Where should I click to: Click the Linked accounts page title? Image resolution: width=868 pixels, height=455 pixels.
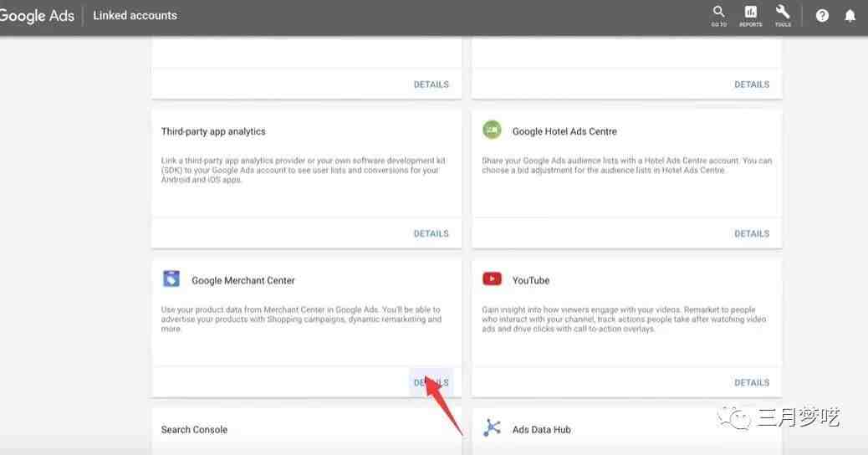tap(135, 16)
